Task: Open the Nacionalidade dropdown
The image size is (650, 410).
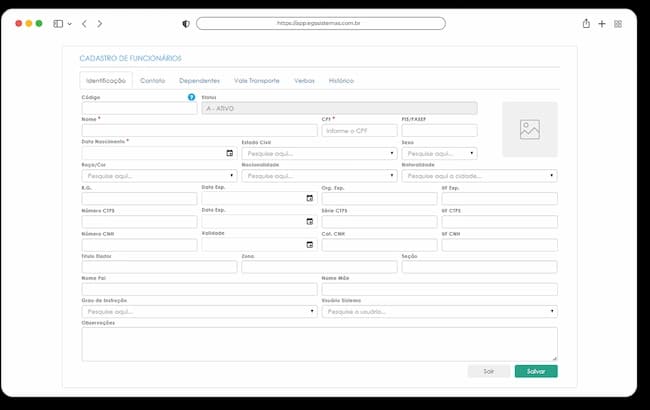Action: [x=319, y=176]
